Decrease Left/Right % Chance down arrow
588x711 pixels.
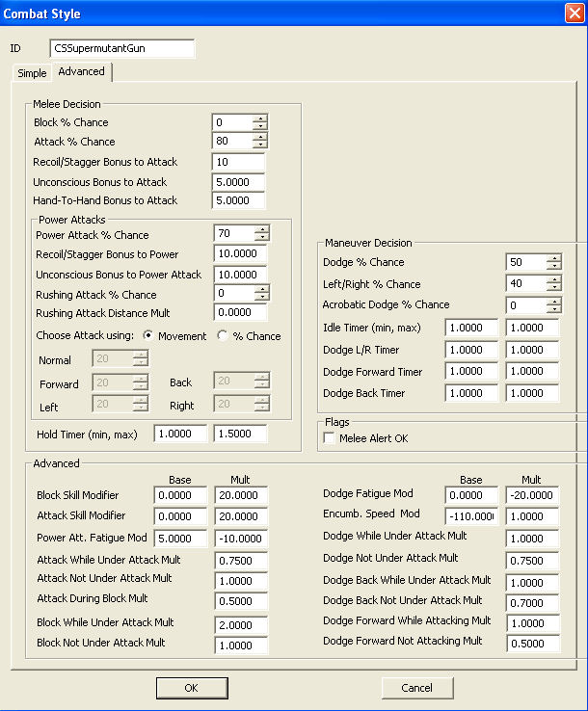(554, 287)
